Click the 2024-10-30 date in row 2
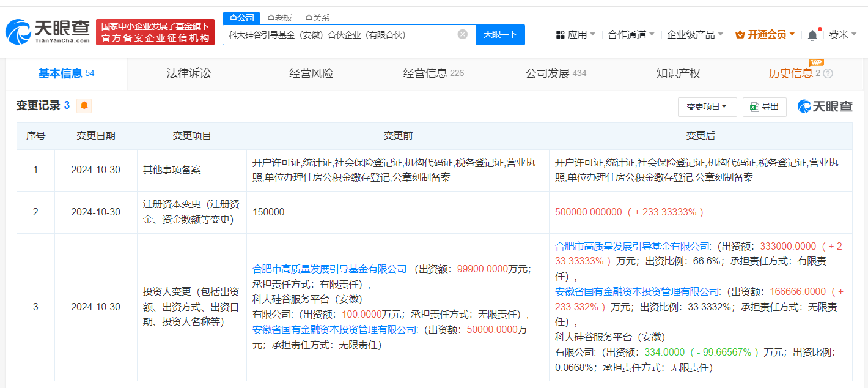Screen dimensions: 868x388 [x=96, y=212]
